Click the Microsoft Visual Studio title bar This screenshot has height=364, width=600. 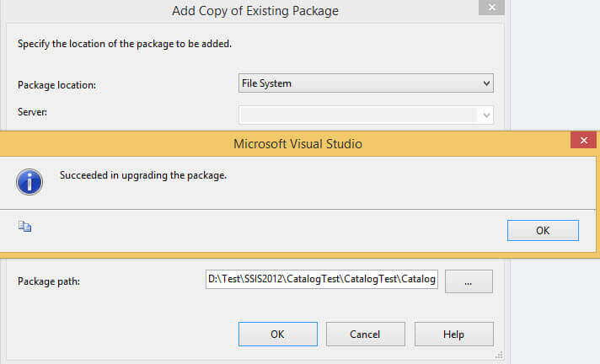click(297, 144)
